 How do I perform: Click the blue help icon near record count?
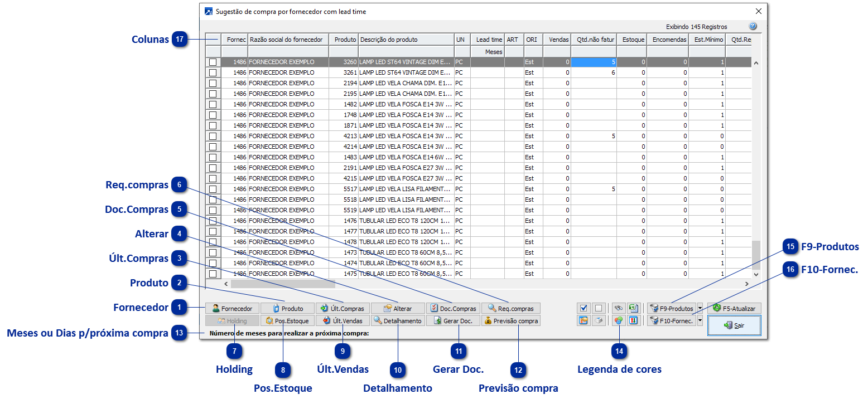point(753,27)
